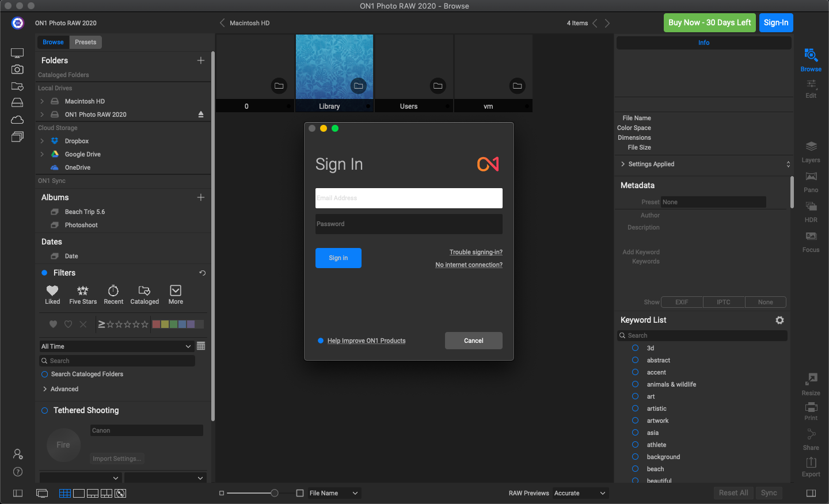Click the red color label swatch

pyautogui.click(x=156, y=324)
